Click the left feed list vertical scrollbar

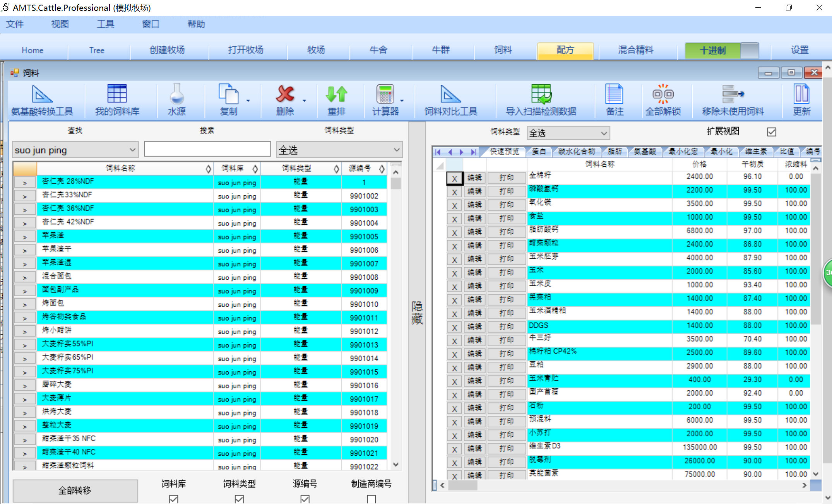pyautogui.click(x=395, y=318)
